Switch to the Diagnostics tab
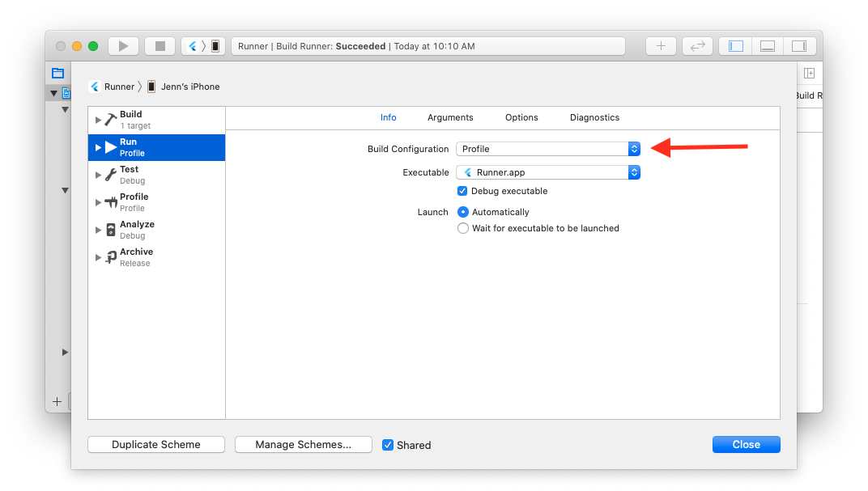 pos(594,117)
